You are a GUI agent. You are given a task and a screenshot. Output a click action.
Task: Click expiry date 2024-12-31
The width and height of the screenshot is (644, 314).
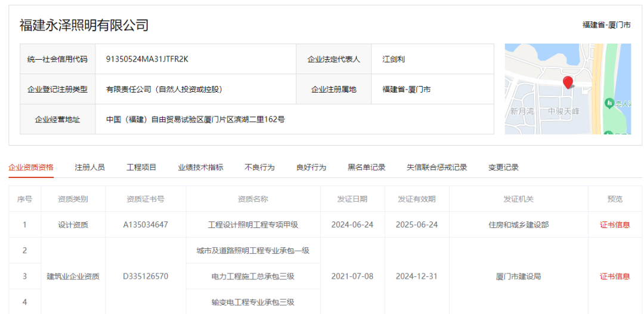(417, 276)
